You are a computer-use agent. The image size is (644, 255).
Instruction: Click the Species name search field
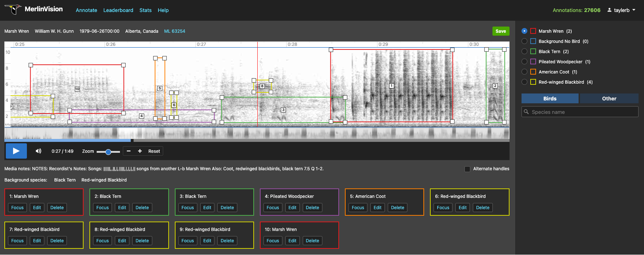click(x=580, y=112)
